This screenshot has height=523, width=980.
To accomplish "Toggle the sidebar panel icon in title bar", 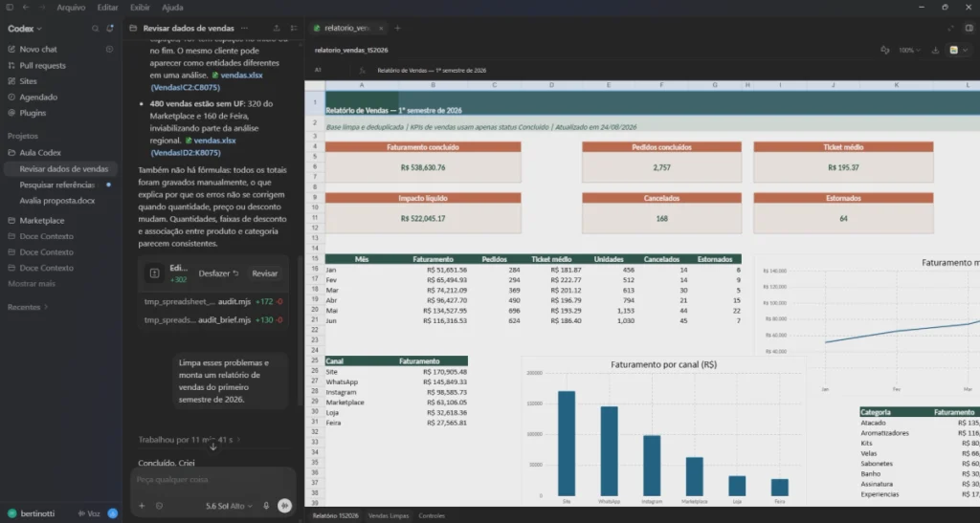I will click(10, 8).
